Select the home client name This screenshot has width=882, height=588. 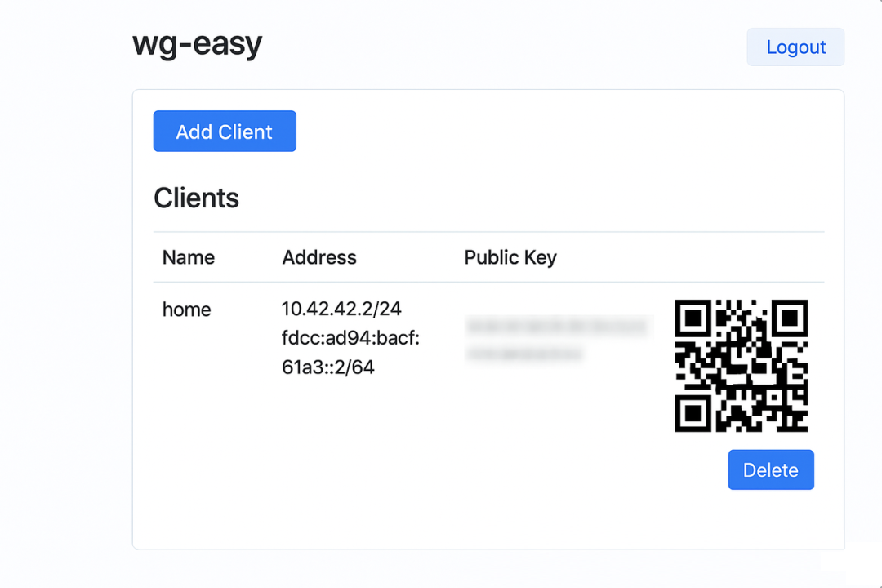pos(187,310)
